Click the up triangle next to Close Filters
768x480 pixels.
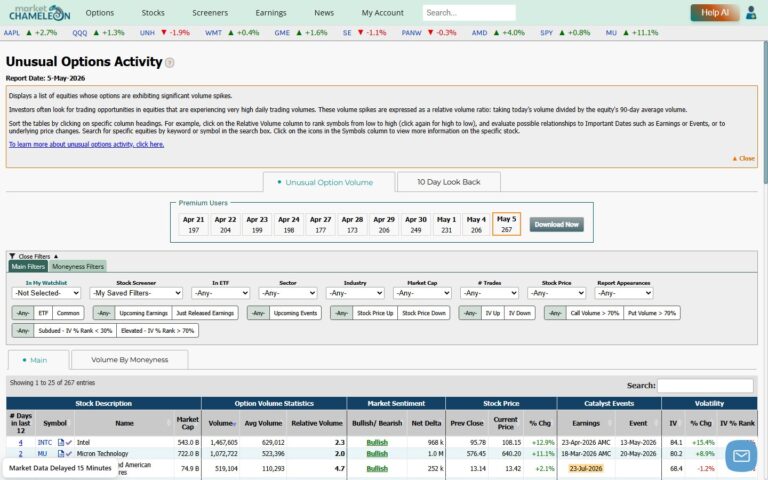[56, 256]
